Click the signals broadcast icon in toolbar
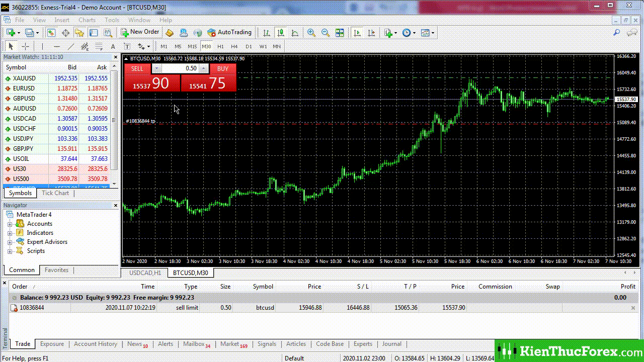644x362 pixels. click(x=198, y=33)
